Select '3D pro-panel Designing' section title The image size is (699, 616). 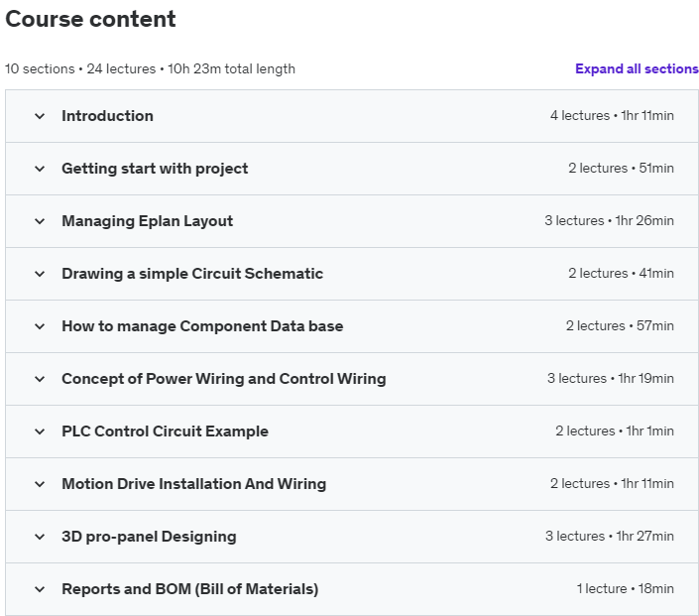[x=149, y=537]
